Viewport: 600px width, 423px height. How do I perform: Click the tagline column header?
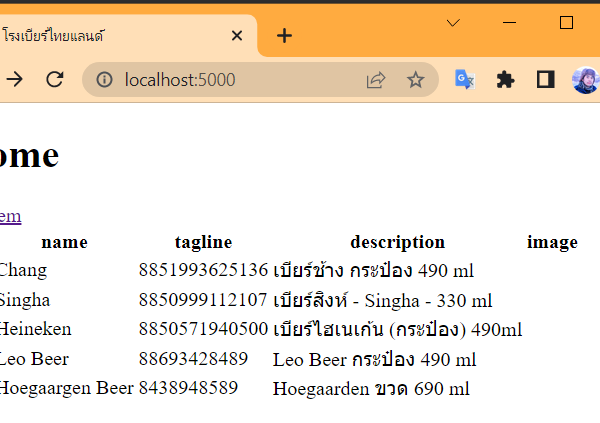203,242
